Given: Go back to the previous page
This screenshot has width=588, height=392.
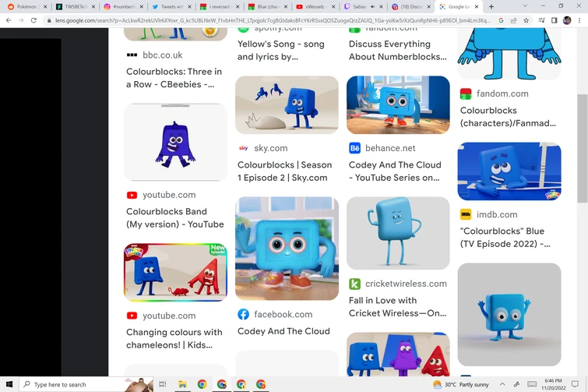Looking at the screenshot, I should pyautogui.click(x=9, y=20).
